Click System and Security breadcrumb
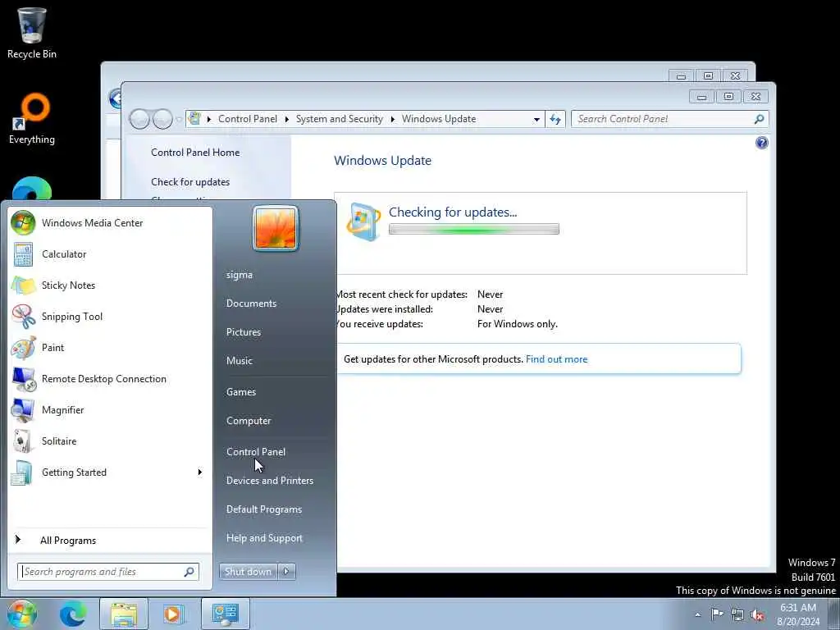Image resolution: width=840 pixels, height=630 pixels. [x=339, y=119]
